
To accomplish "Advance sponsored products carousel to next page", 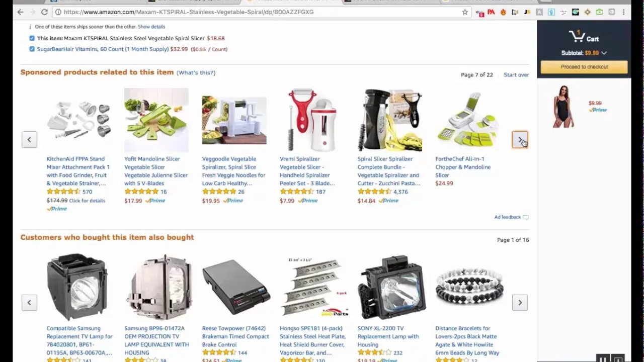I will [x=520, y=140].
